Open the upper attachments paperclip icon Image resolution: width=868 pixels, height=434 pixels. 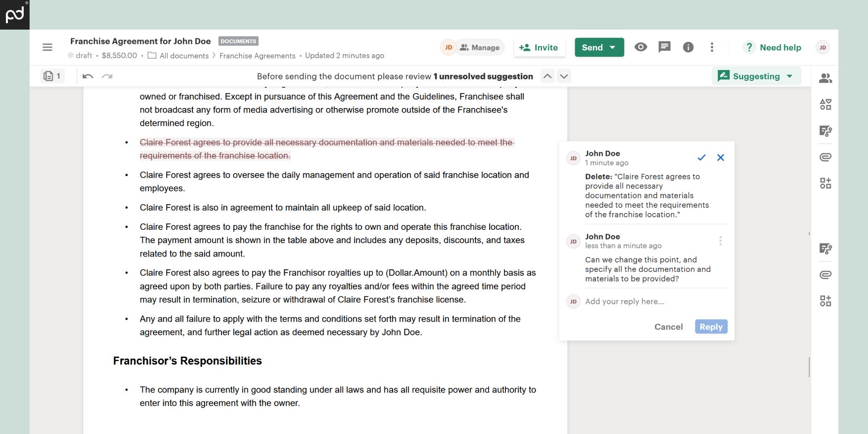825,157
